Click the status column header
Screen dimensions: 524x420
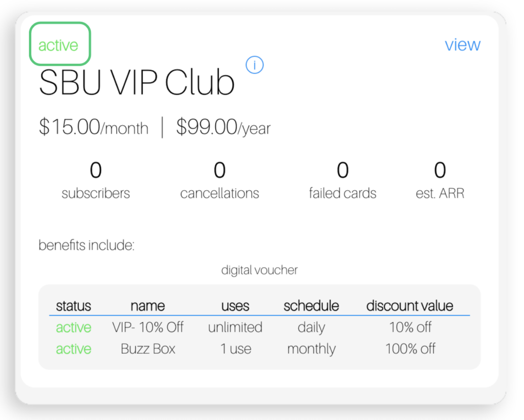pos(74,305)
